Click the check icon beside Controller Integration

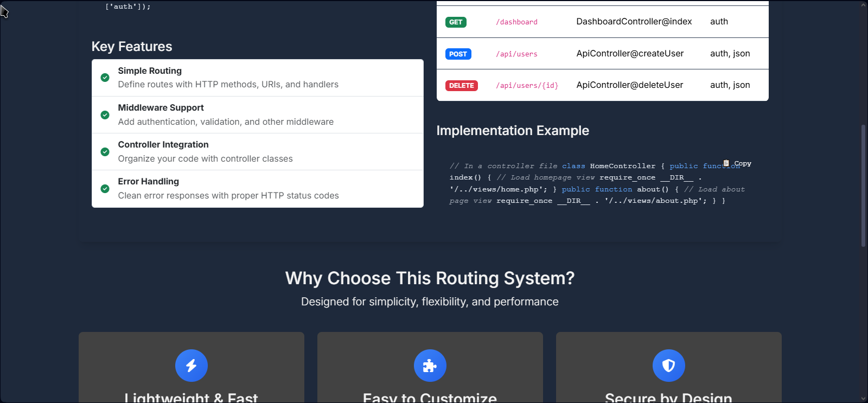105,151
